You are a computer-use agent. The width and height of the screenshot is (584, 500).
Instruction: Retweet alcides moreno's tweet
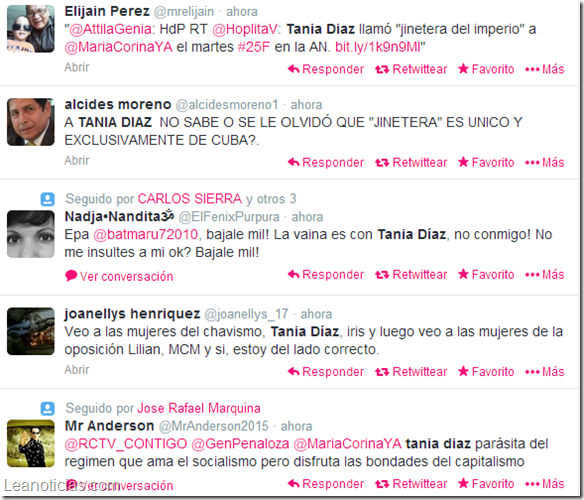pos(411,162)
